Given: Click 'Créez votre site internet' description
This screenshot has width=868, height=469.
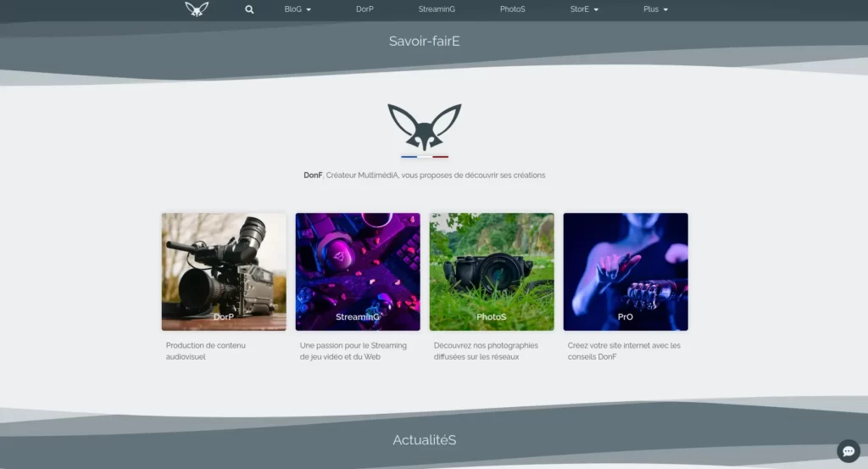Looking at the screenshot, I should click(x=624, y=351).
